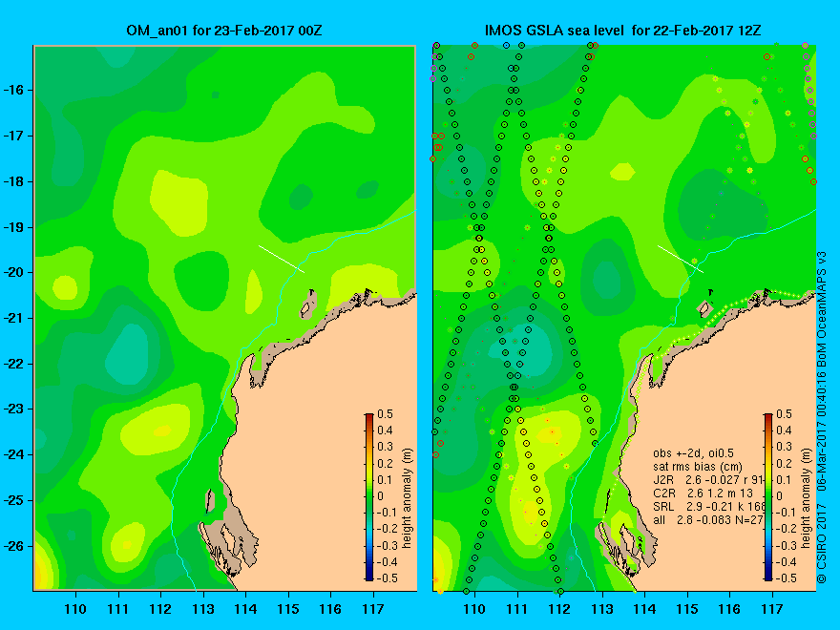The width and height of the screenshot is (840, 630).
Task: Click longitude 115 under the IMOS GSLA map
Action: point(687,609)
